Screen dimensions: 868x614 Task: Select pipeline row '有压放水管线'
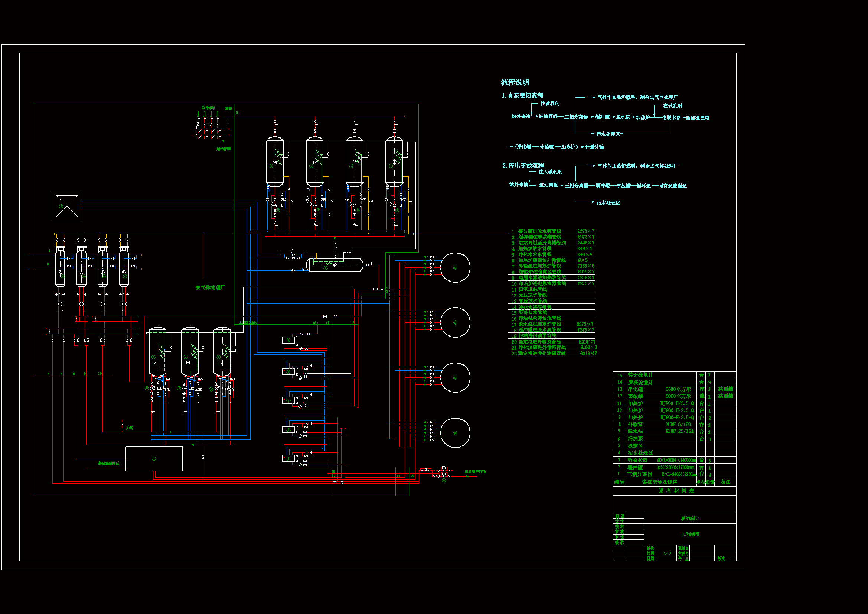[x=552, y=301]
